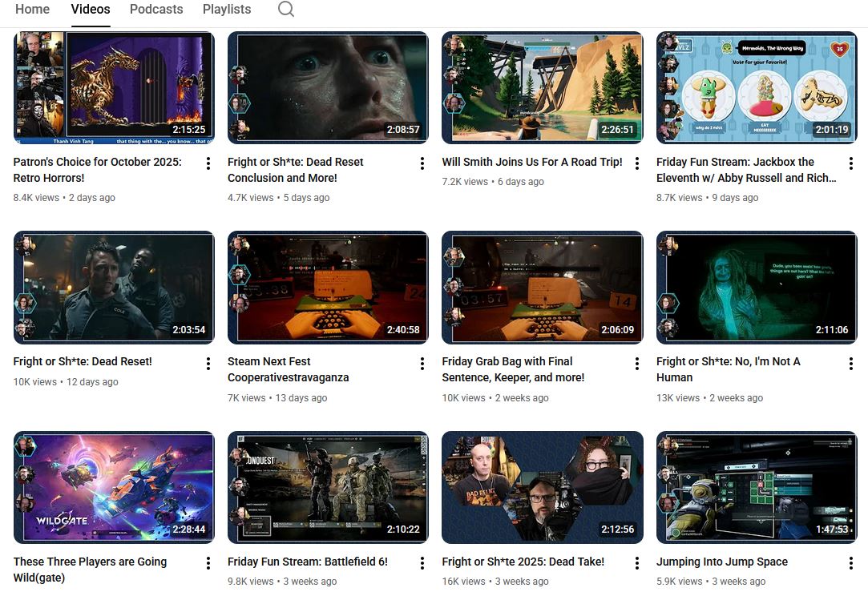
Task: Click the Battlefield thumbnail with 2:10:22 duration
Action: coord(328,487)
